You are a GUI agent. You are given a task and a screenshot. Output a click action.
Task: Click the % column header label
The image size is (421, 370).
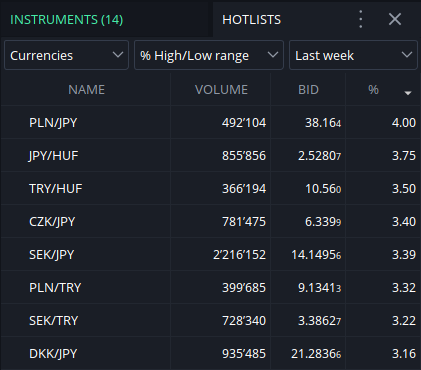(x=373, y=90)
